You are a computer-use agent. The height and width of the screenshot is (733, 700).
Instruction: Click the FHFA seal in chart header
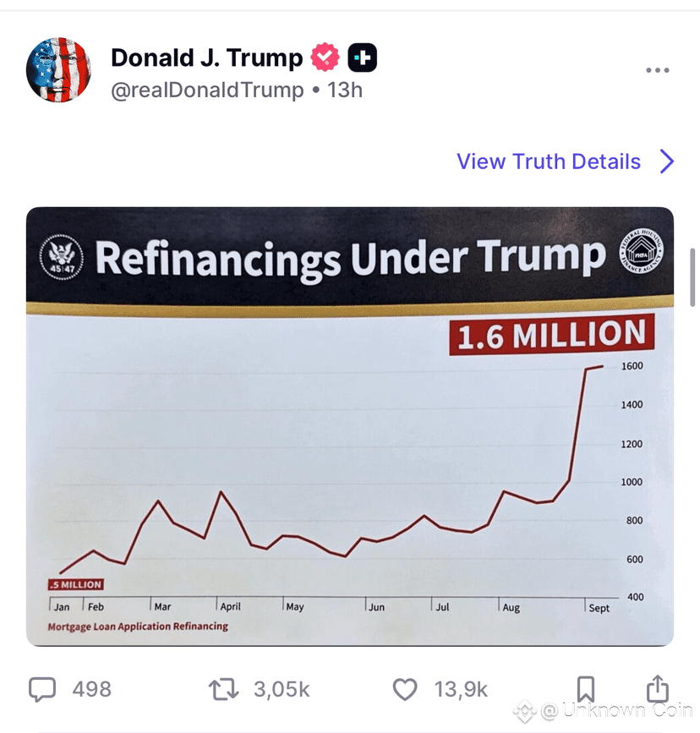pos(641,251)
